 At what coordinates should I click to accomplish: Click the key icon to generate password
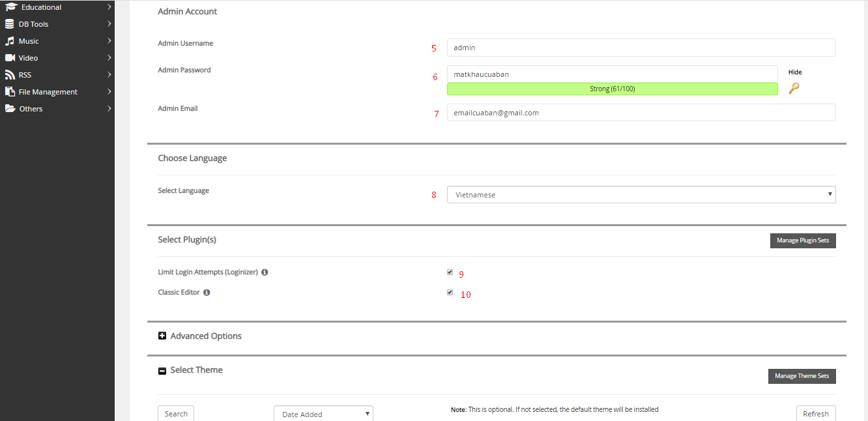click(x=794, y=89)
